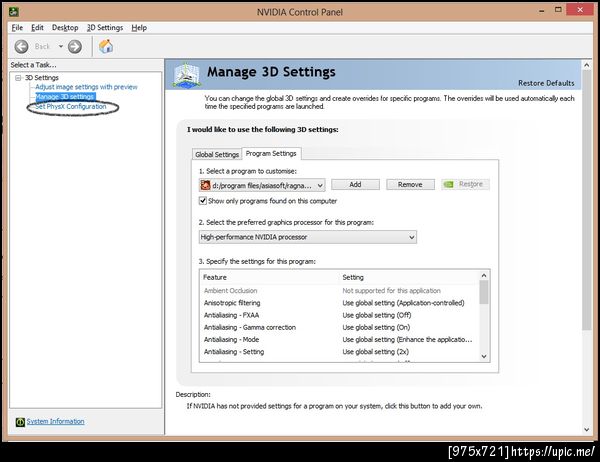The width and height of the screenshot is (600, 462).
Task: Open the program selection dropdown
Action: (x=262, y=185)
